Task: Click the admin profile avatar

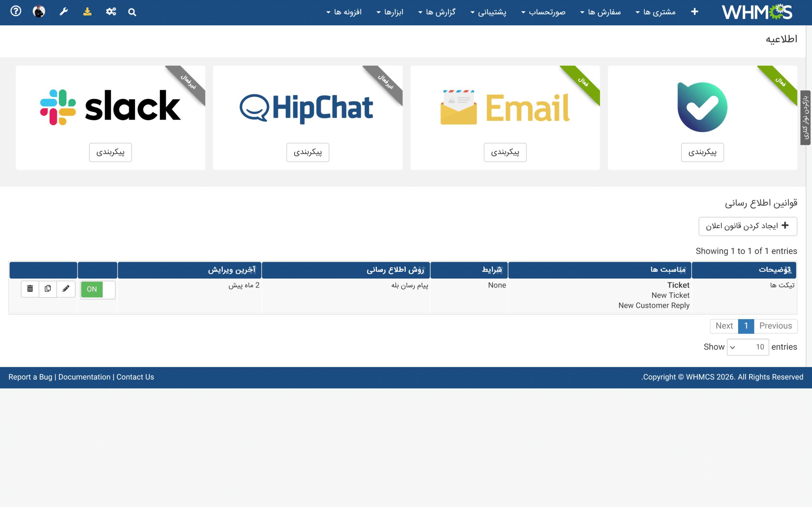Action: click(39, 11)
